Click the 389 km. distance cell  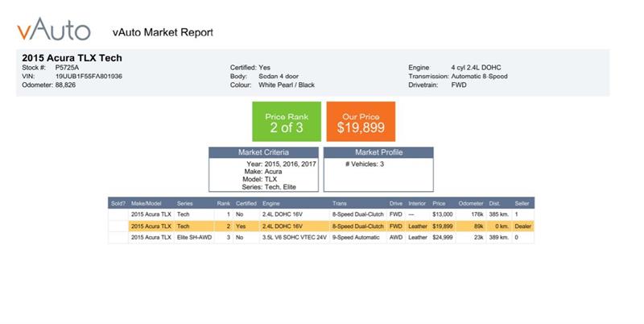click(498, 237)
